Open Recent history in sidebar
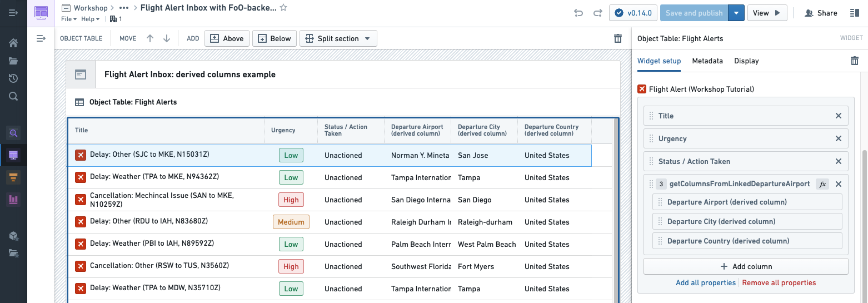The width and height of the screenshot is (868, 303). [13, 78]
